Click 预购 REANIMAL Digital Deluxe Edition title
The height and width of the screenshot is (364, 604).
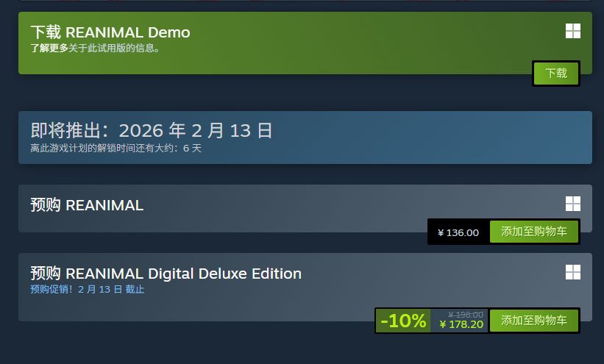[x=166, y=274]
